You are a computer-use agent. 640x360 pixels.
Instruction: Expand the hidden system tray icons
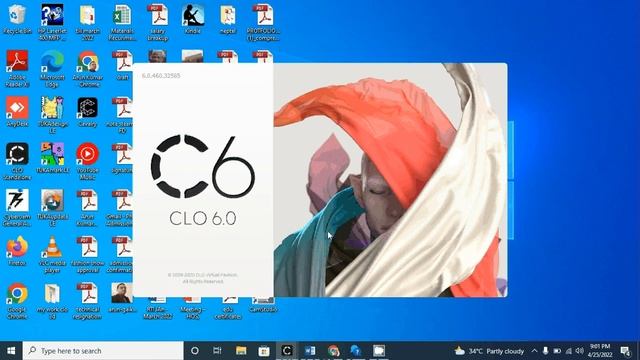pyautogui.click(x=534, y=351)
